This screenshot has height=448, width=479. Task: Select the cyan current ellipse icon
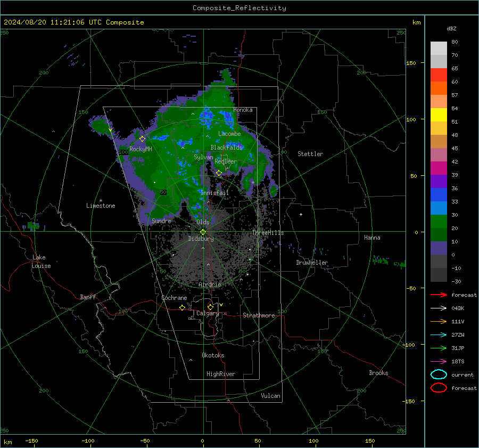coord(439,374)
